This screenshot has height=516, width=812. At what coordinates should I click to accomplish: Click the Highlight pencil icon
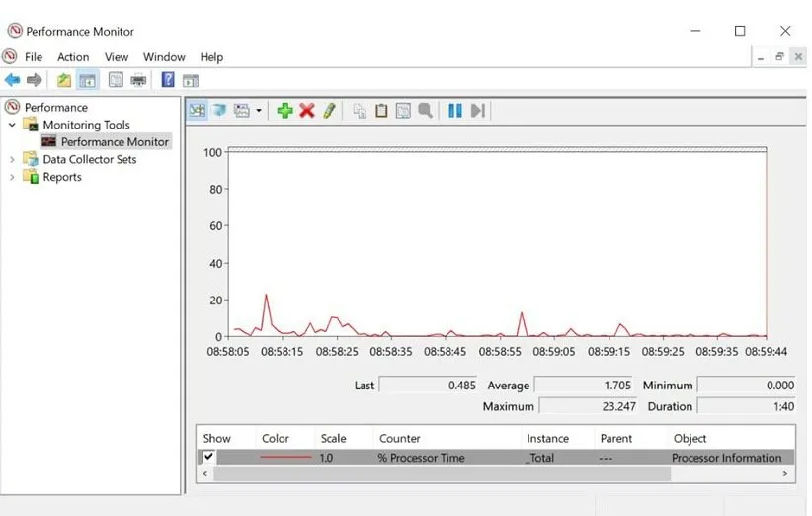click(x=329, y=111)
